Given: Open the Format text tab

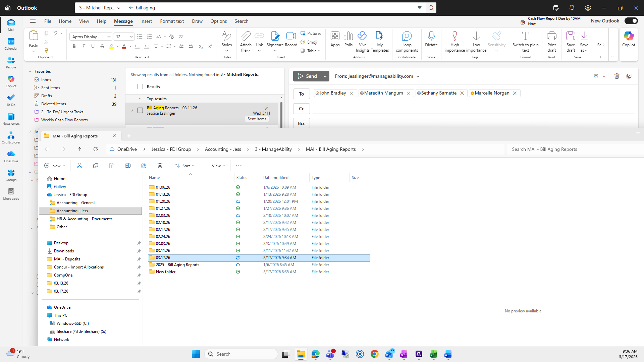Looking at the screenshot, I should pyautogui.click(x=172, y=21).
